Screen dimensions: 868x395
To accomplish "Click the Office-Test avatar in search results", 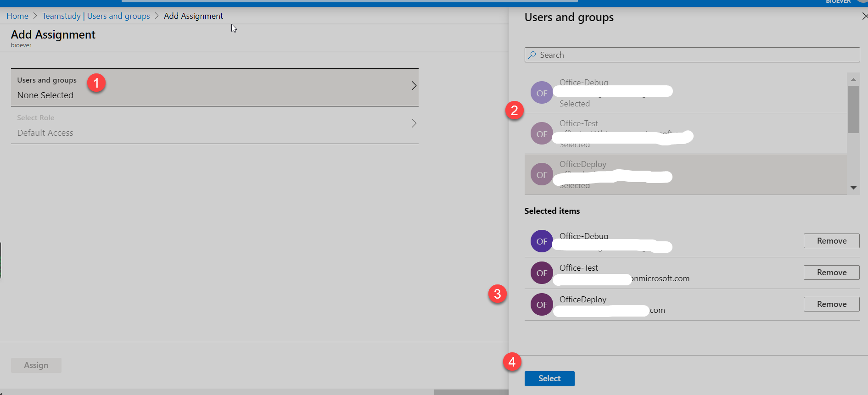I will 542,134.
